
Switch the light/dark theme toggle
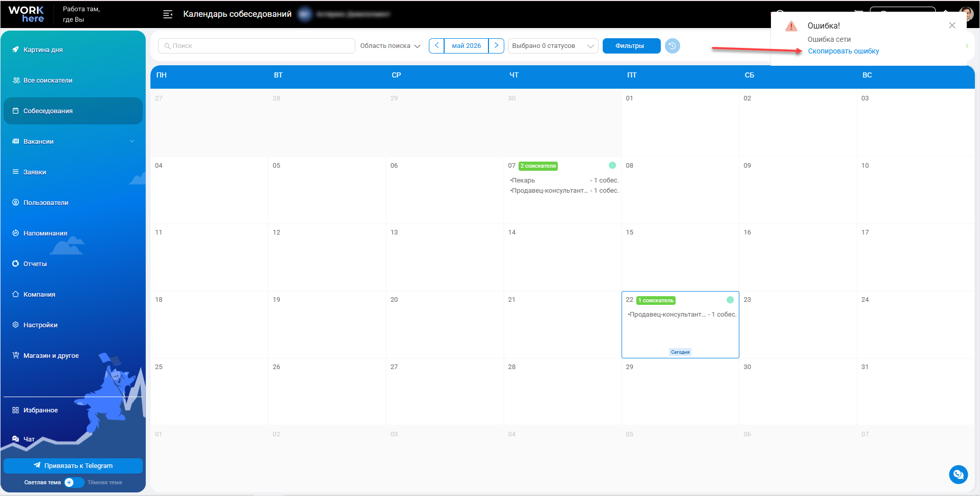click(x=74, y=482)
